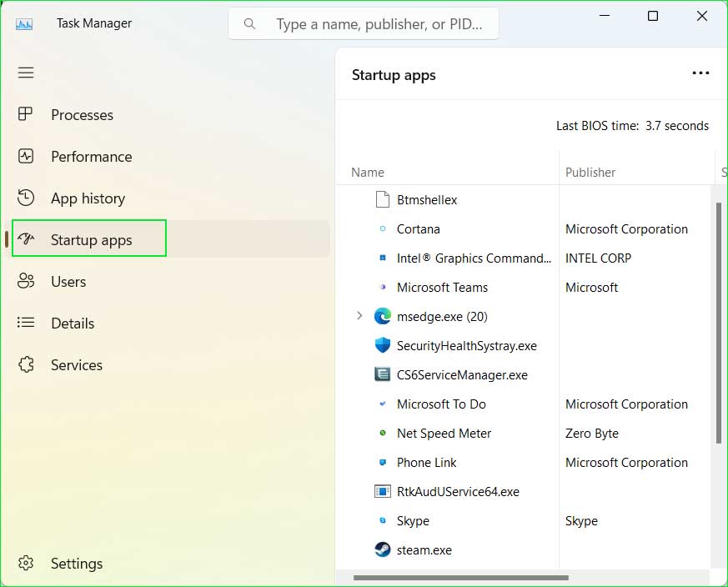Open Task Manager Settings
The width and height of the screenshot is (728, 587).
pos(77,564)
